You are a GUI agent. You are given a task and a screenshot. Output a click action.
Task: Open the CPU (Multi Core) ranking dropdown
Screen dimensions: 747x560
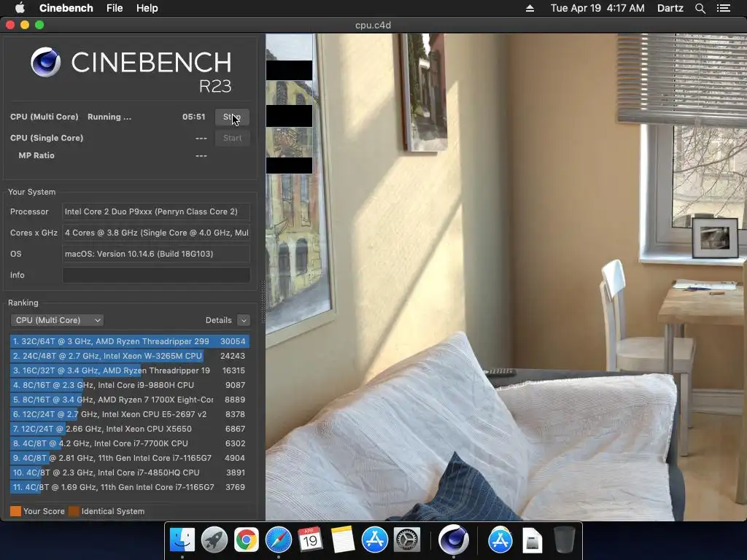57,320
